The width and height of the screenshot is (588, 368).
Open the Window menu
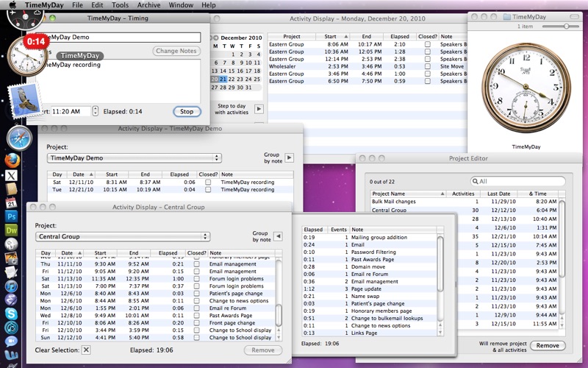[181, 5]
